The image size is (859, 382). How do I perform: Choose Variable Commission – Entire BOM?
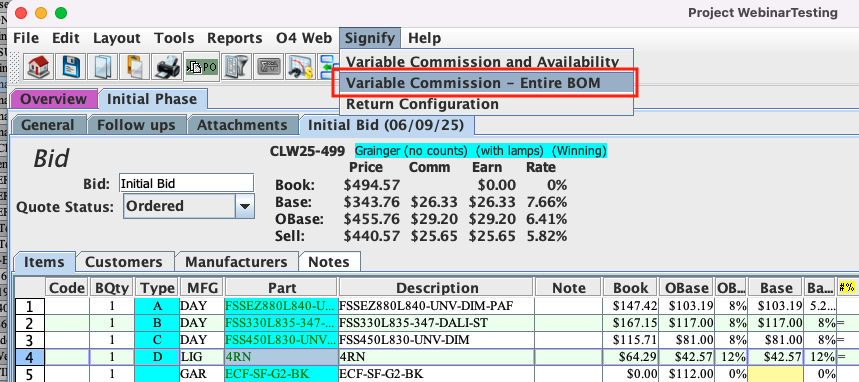point(486,83)
